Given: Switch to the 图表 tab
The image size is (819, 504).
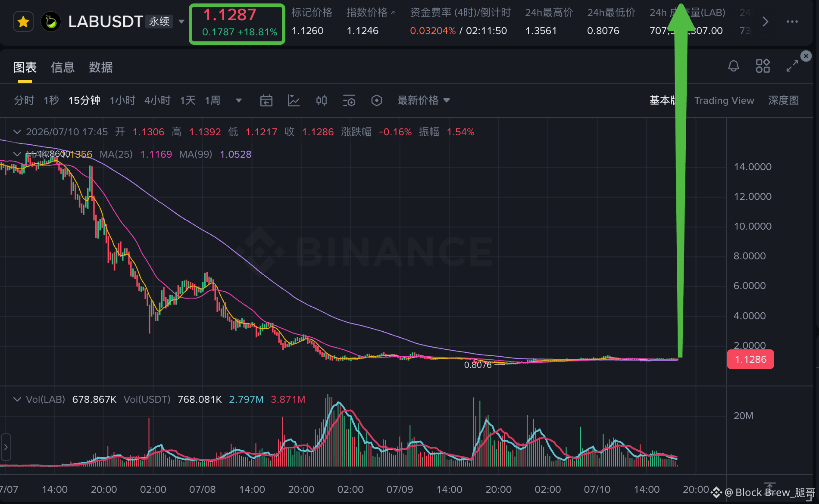Looking at the screenshot, I should tap(25, 67).
